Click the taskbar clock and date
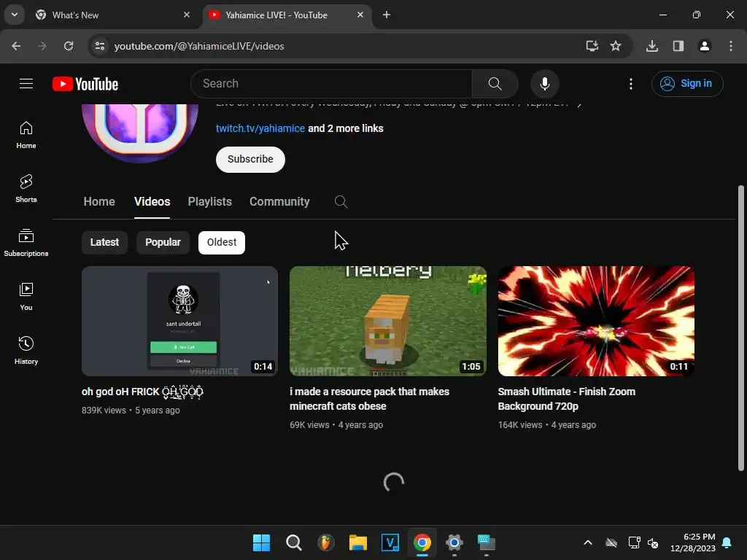Image resolution: width=747 pixels, height=560 pixels. (693, 542)
